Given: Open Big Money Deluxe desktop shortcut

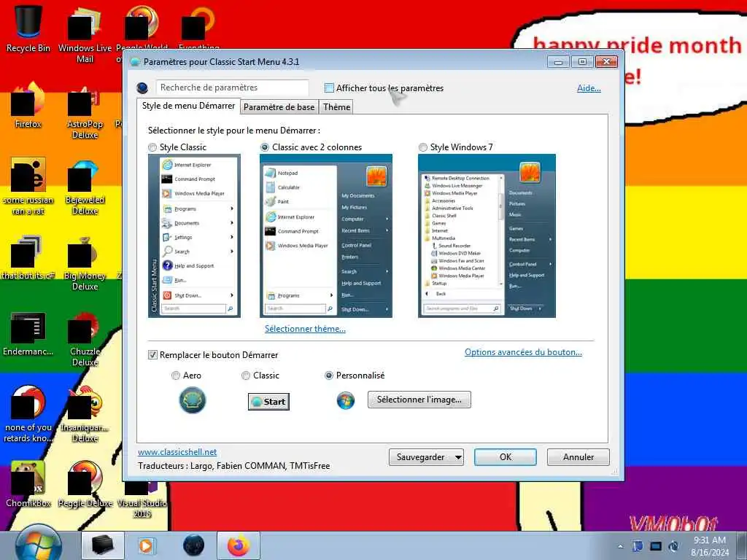Looking at the screenshot, I should [85, 262].
